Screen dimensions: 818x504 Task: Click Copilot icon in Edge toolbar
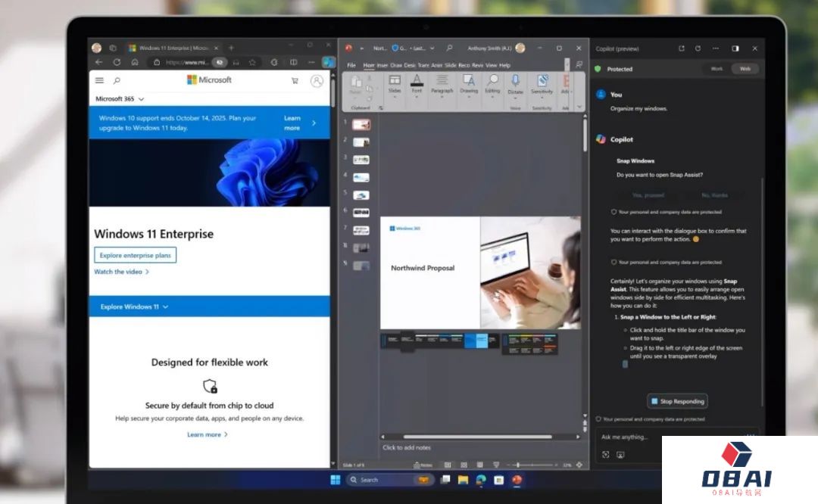pyautogui.click(x=328, y=63)
